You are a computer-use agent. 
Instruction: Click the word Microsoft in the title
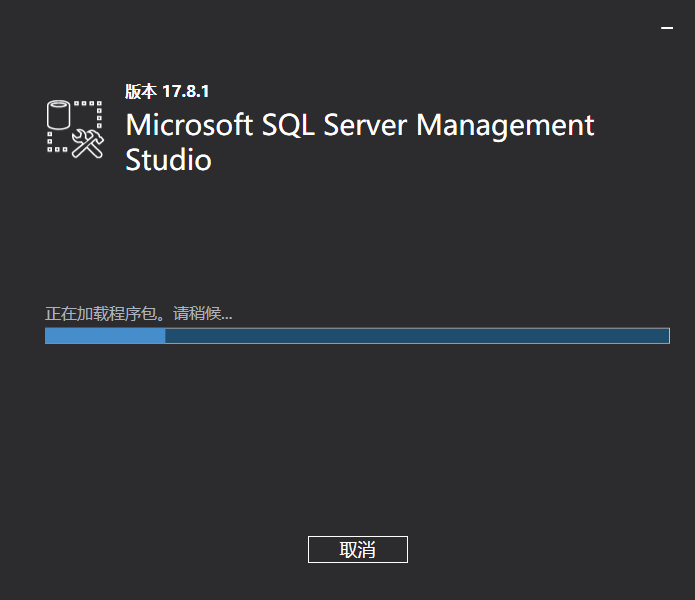tap(190, 126)
